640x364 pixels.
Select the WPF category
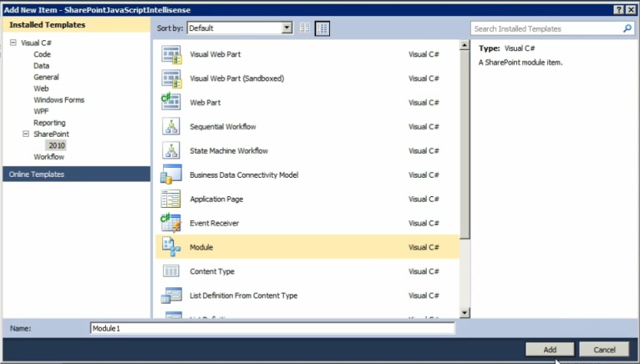(41, 111)
